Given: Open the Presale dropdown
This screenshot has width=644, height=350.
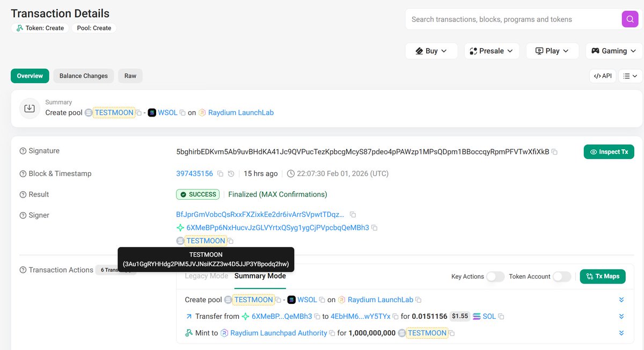Looking at the screenshot, I should 492,51.
